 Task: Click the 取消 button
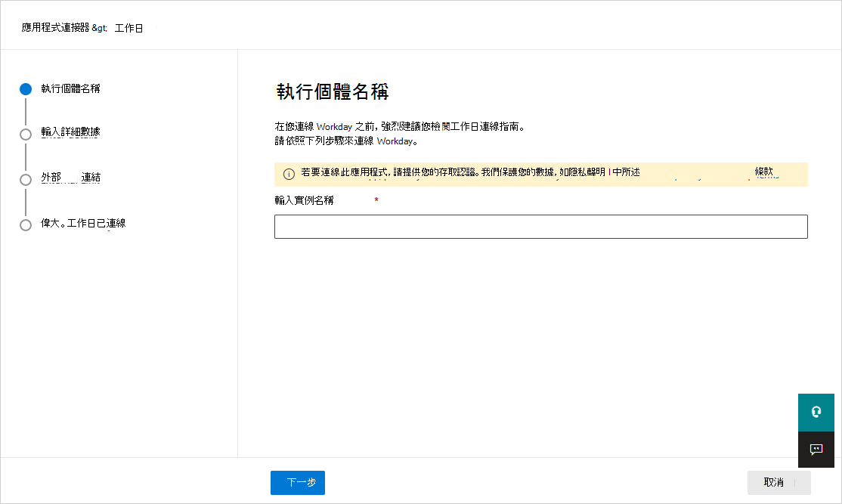tap(778, 483)
